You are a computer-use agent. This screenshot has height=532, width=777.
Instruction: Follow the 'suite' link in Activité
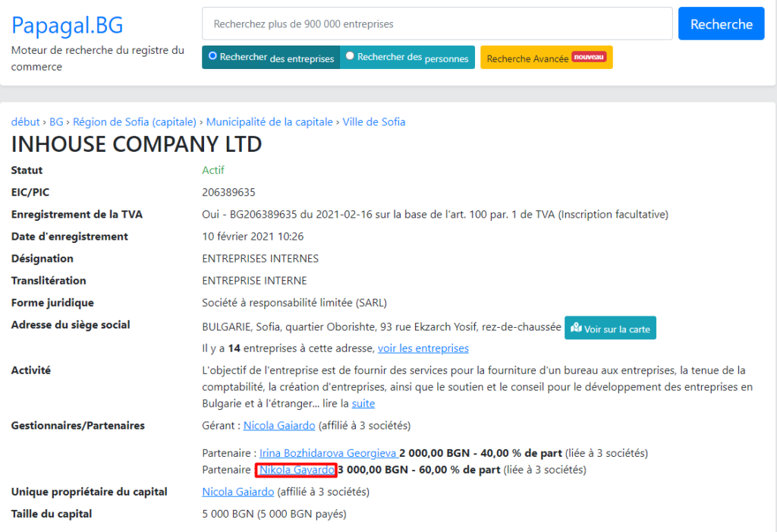(x=363, y=404)
